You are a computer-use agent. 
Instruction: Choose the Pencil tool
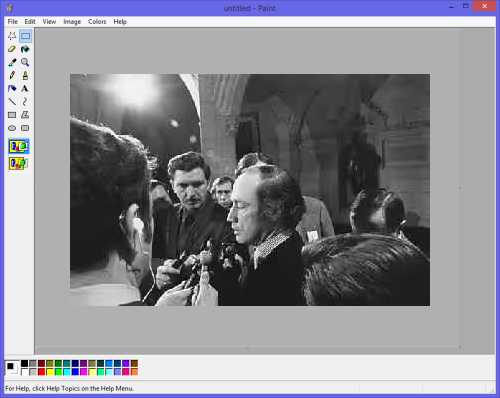[12, 75]
